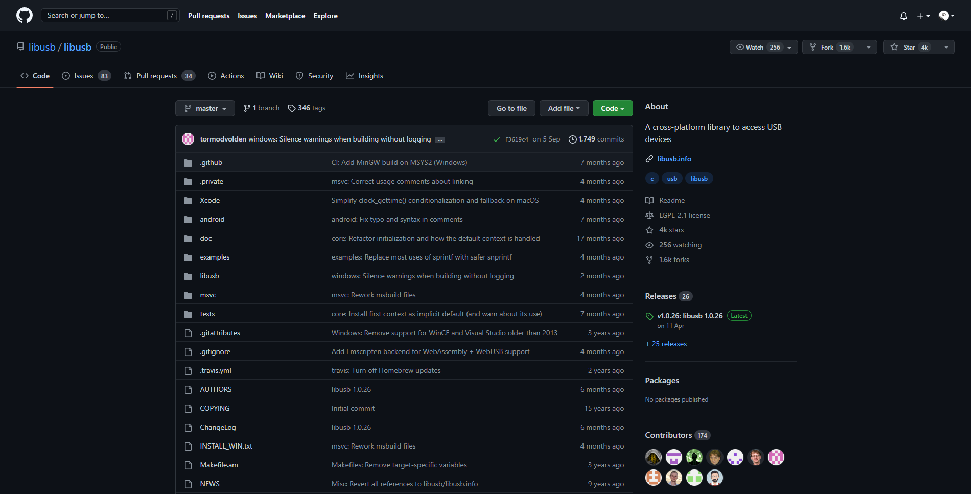This screenshot has width=980, height=494.
Task: Open Marketplace in the top navigation
Action: click(285, 16)
